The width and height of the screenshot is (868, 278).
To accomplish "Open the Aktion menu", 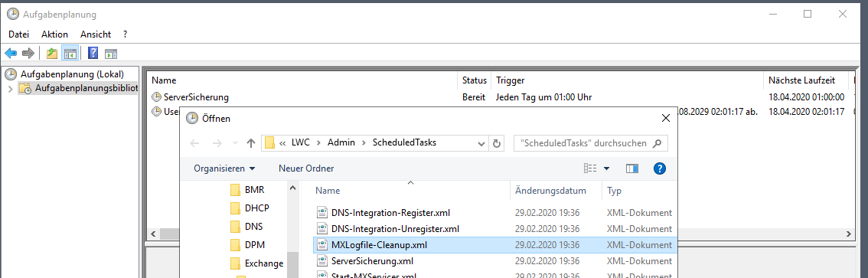I will coord(55,34).
